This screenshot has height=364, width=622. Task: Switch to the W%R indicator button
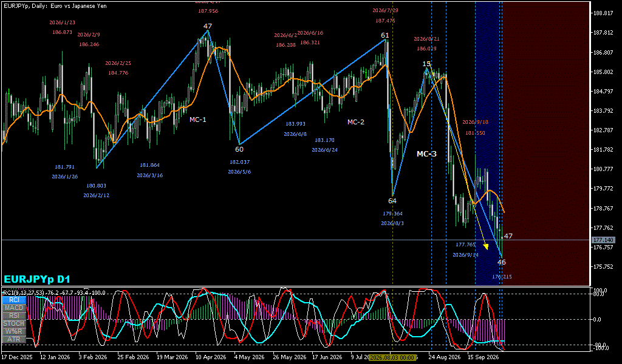coord(14,331)
